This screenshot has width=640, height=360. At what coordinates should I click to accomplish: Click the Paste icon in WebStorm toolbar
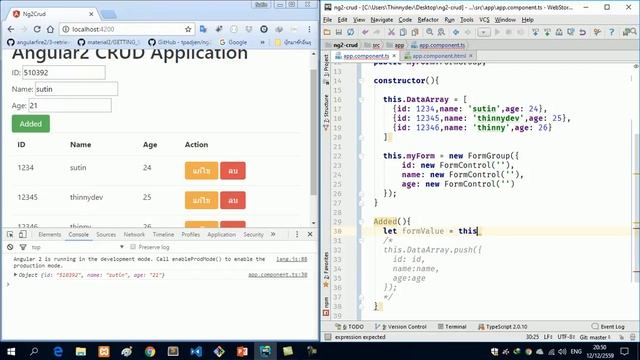[415, 32]
